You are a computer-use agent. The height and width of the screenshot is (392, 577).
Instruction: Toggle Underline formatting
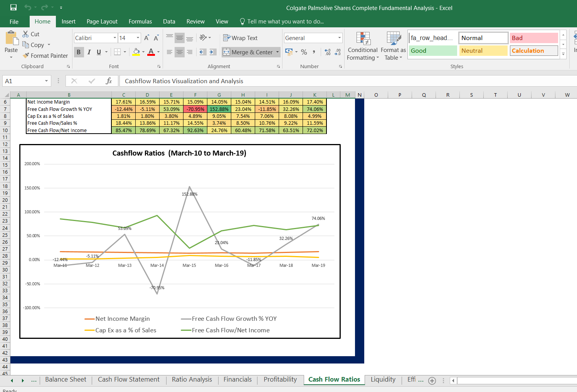[99, 52]
